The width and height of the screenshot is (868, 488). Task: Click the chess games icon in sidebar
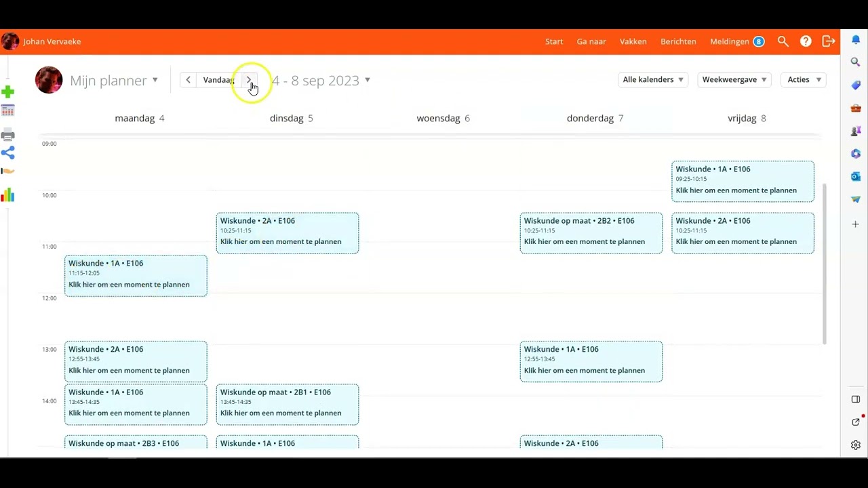[x=856, y=131]
